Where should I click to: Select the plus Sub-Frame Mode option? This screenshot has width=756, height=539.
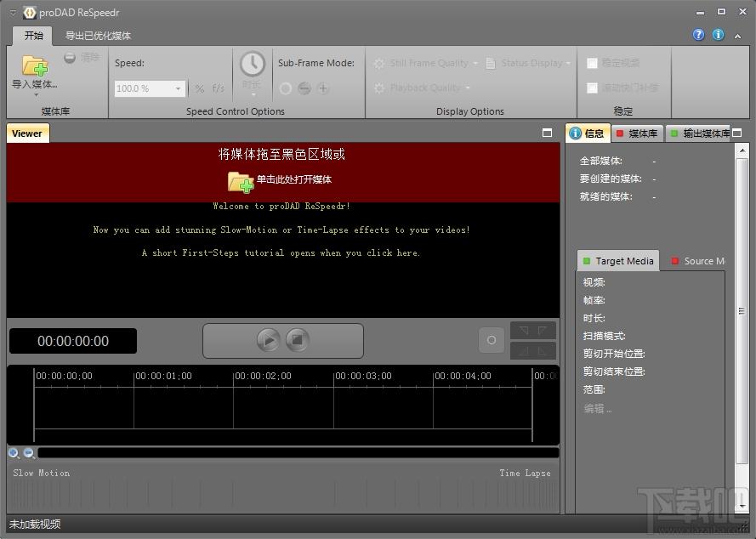(x=323, y=88)
